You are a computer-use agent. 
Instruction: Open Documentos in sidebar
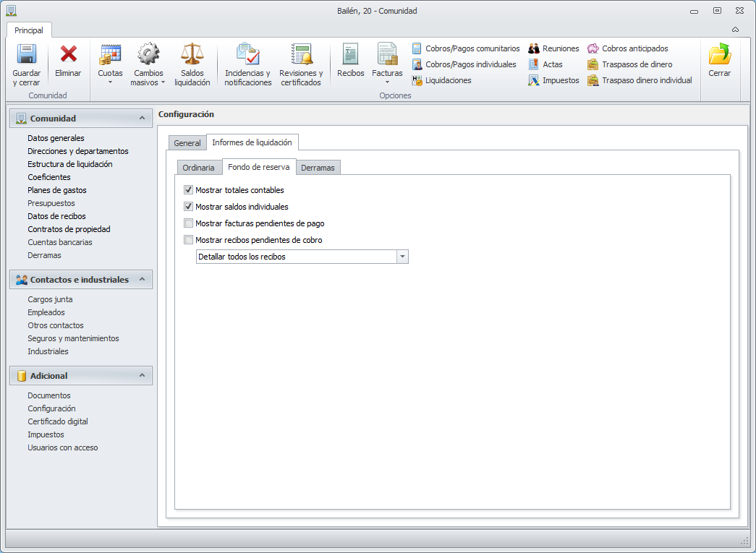(49, 395)
